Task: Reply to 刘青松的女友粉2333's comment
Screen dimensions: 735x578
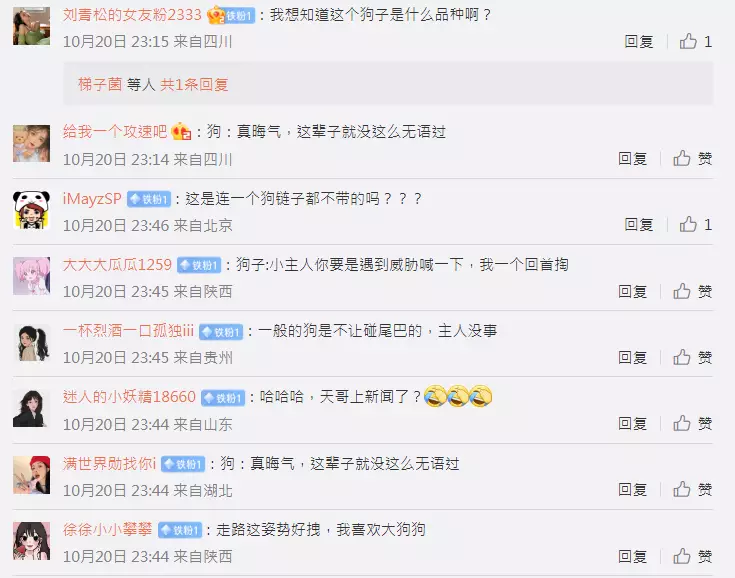Action: coord(638,42)
